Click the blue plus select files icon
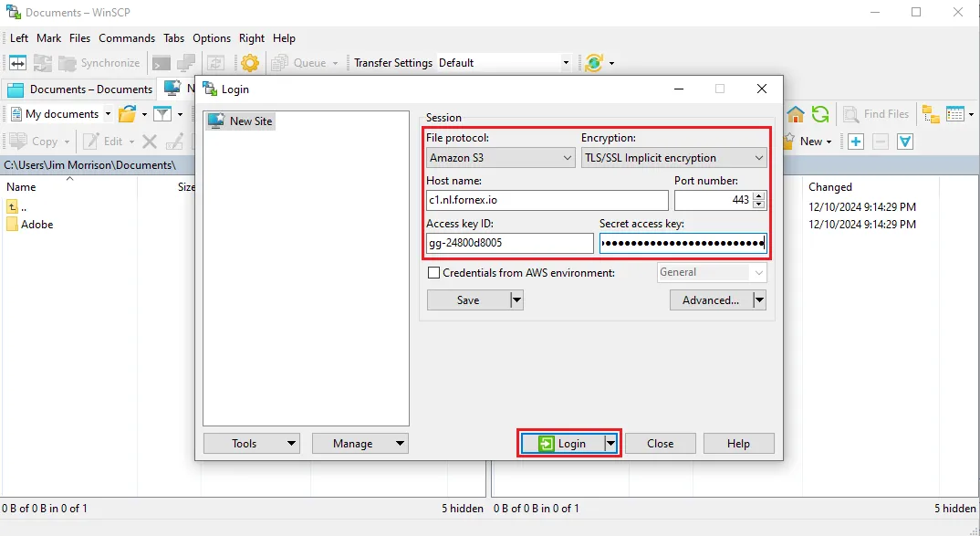This screenshot has height=536, width=980. 855,142
